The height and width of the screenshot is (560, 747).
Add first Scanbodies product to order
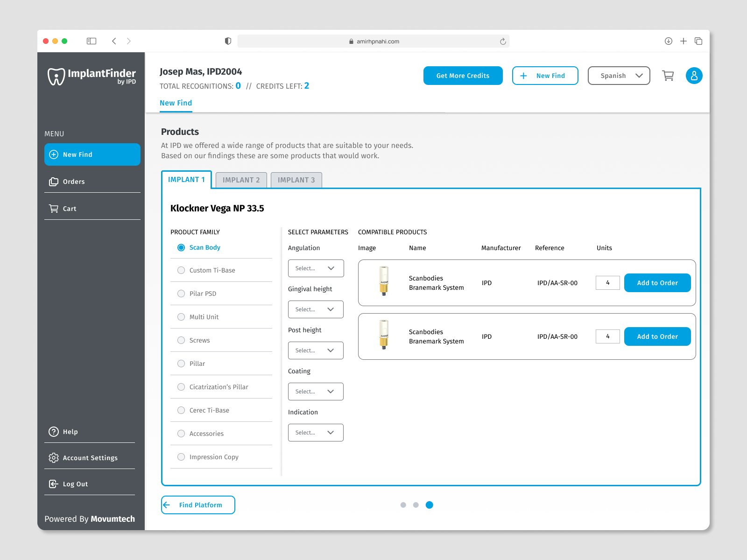657,283
